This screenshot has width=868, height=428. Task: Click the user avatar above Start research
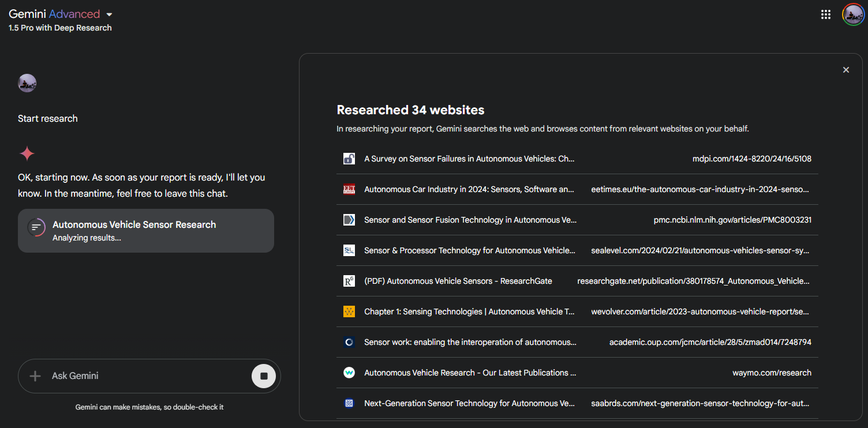click(x=27, y=83)
